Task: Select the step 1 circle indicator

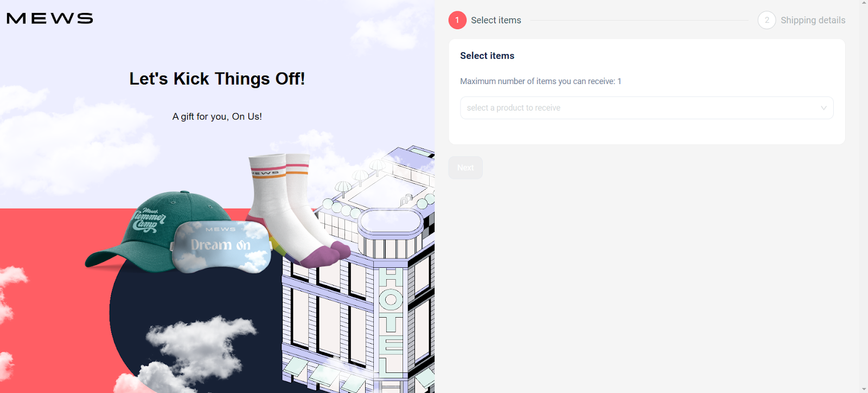Action: coord(457,20)
